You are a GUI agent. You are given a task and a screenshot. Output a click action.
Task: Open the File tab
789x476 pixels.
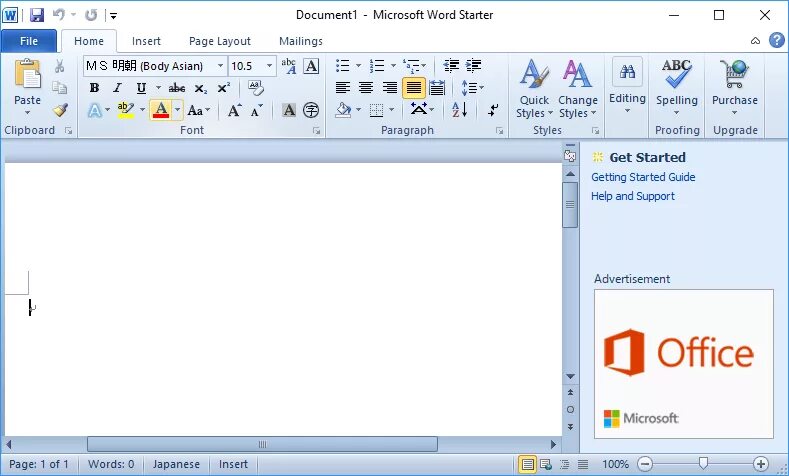click(x=29, y=41)
